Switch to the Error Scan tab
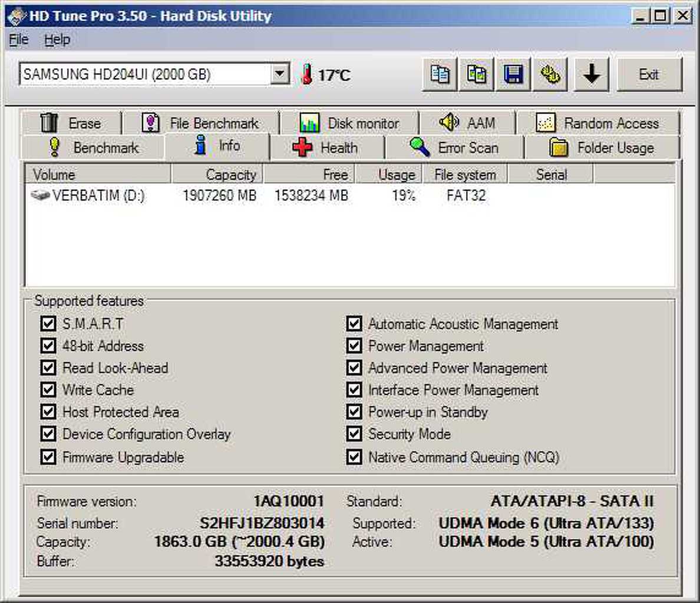Screen dimensions: 700x603 (x=454, y=147)
